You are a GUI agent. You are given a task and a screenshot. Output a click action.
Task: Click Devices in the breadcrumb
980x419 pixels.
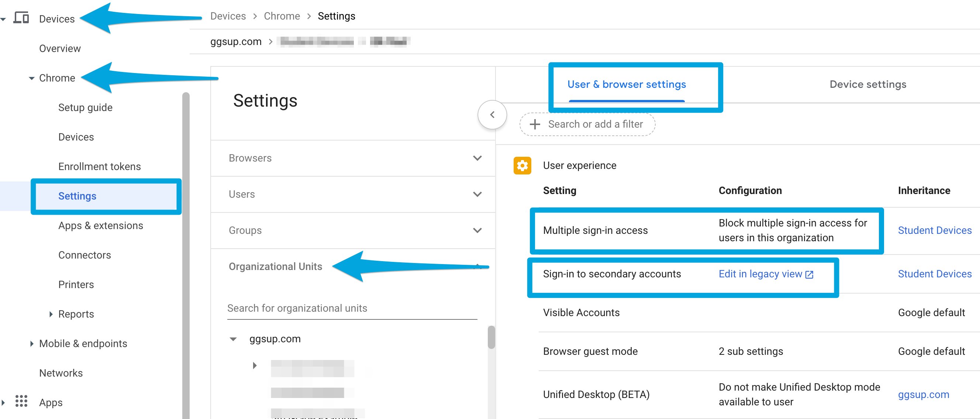(x=228, y=16)
